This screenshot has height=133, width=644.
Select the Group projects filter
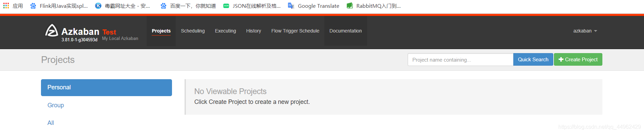106,105
